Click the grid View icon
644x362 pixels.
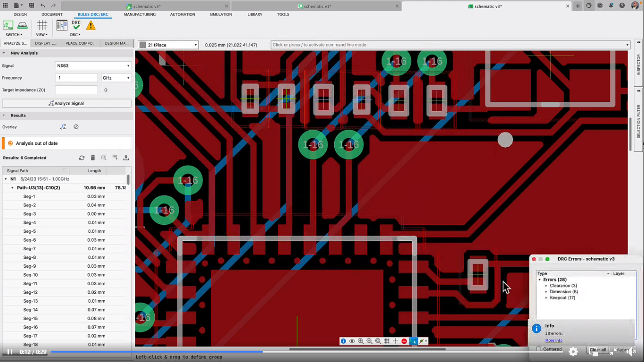click(42, 25)
